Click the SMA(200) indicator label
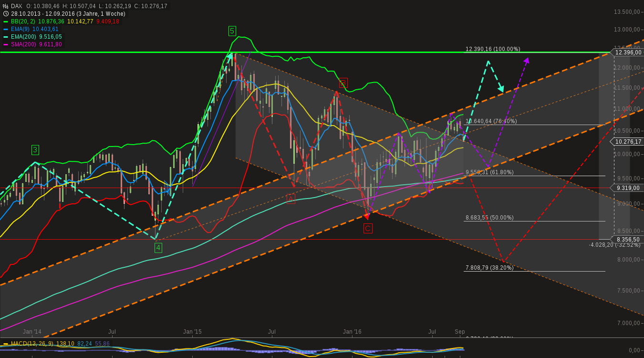This screenshot has width=644, height=358. point(23,44)
